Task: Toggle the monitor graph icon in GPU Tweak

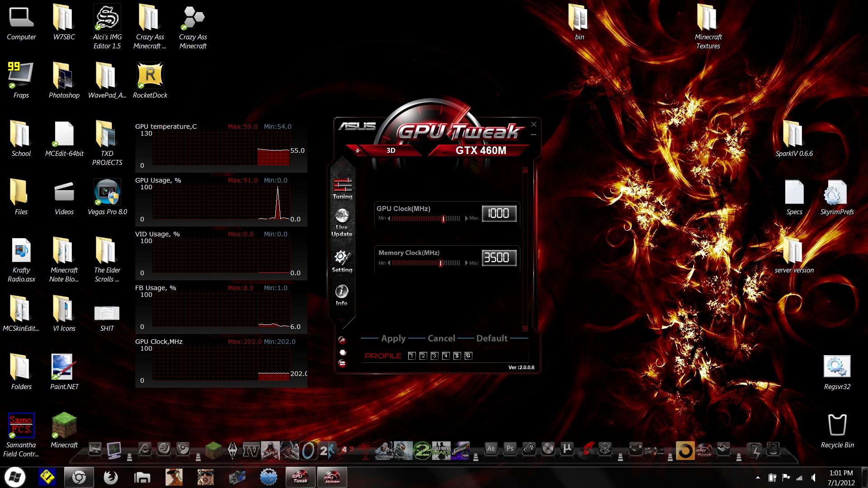Action: [x=342, y=363]
